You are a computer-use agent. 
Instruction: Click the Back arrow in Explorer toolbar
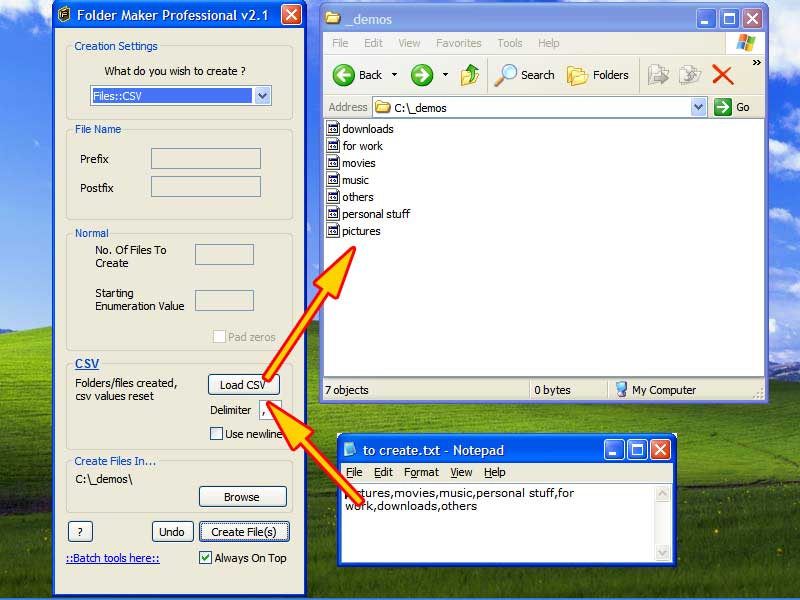click(x=345, y=75)
